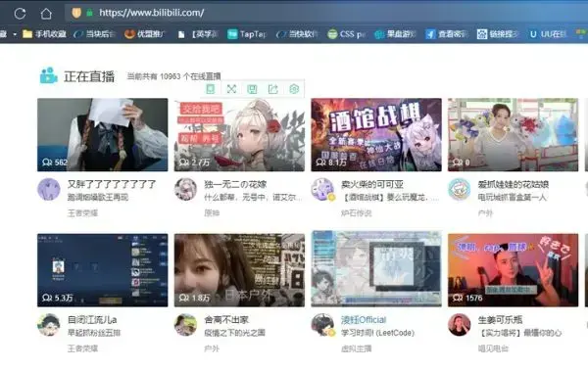Open the 手机收藏 bookmarks folder

point(44,34)
